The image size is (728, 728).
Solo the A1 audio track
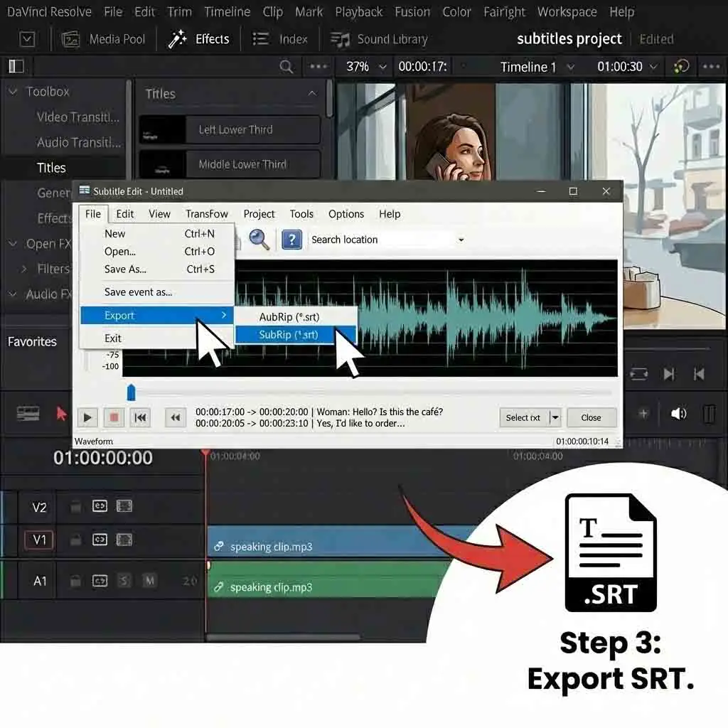[x=125, y=581]
